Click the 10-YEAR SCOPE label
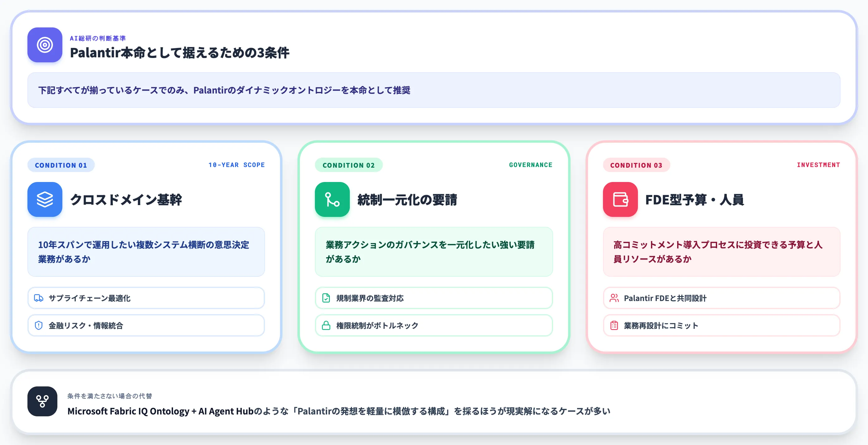Viewport: 868px width, 445px height. 237,165
